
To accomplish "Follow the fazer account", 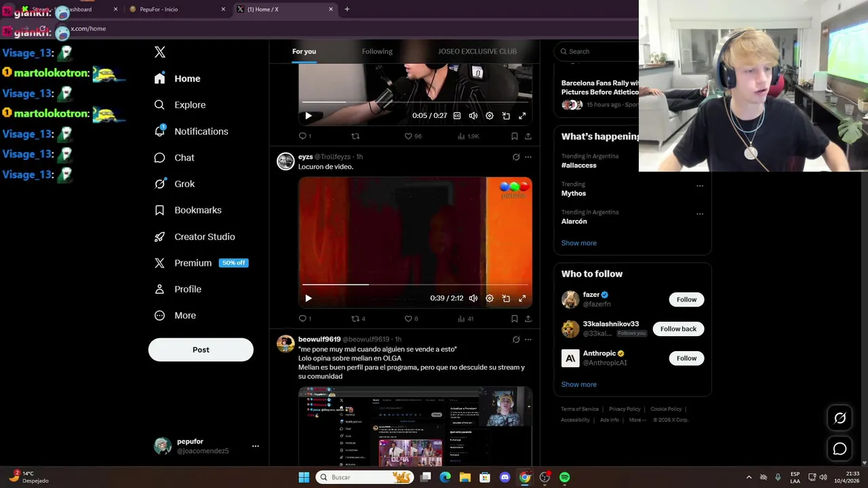I will [x=686, y=300].
